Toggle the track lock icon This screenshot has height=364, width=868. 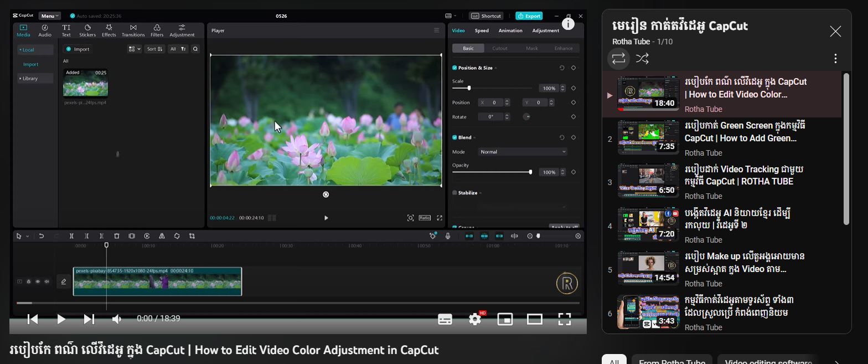(x=29, y=281)
